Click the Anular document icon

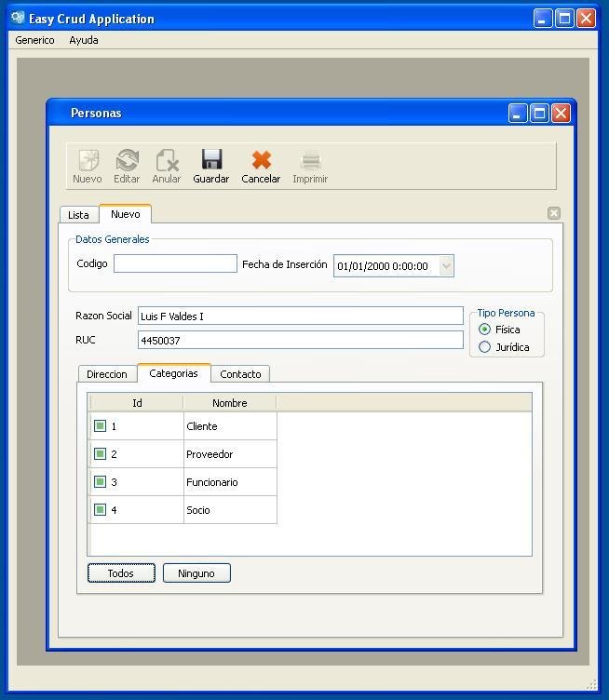click(x=167, y=160)
